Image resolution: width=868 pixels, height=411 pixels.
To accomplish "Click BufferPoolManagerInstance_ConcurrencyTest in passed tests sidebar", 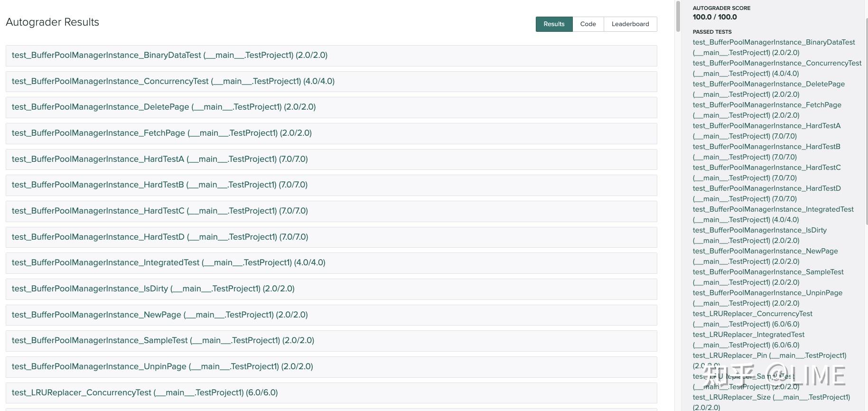I will pos(777,68).
